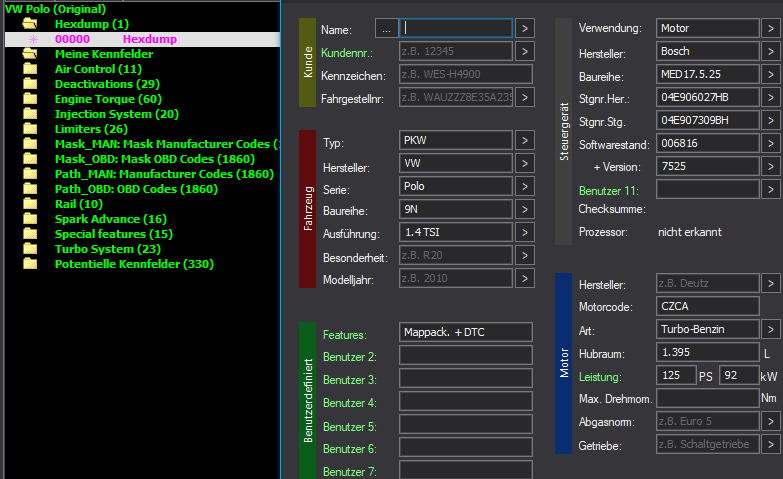The height and width of the screenshot is (479, 783).
Task: Click the Benutzer 3 input field
Action: [x=466, y=378]
